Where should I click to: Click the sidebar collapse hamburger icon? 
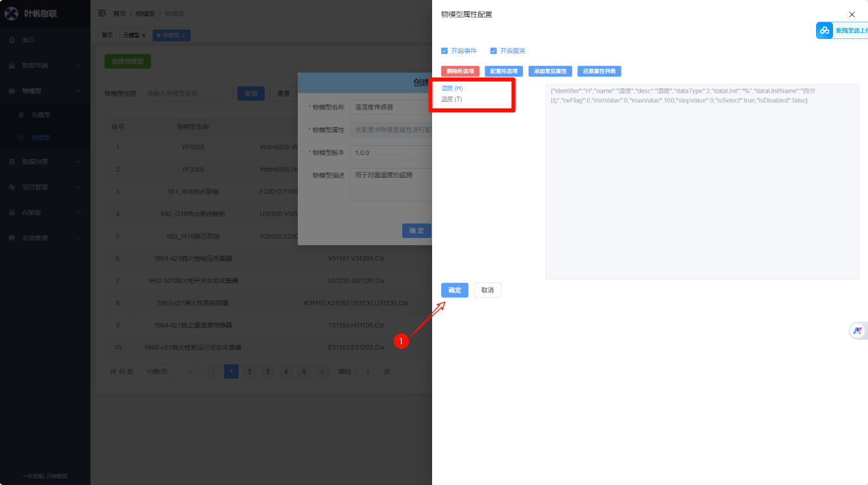102,13
